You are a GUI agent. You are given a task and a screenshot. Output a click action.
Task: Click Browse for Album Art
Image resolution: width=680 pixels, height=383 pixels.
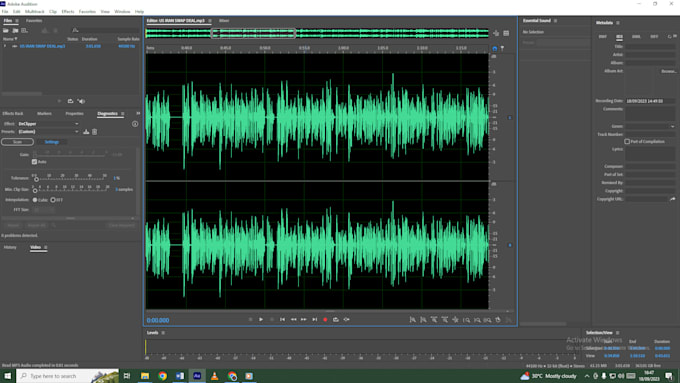click(668, 71)
